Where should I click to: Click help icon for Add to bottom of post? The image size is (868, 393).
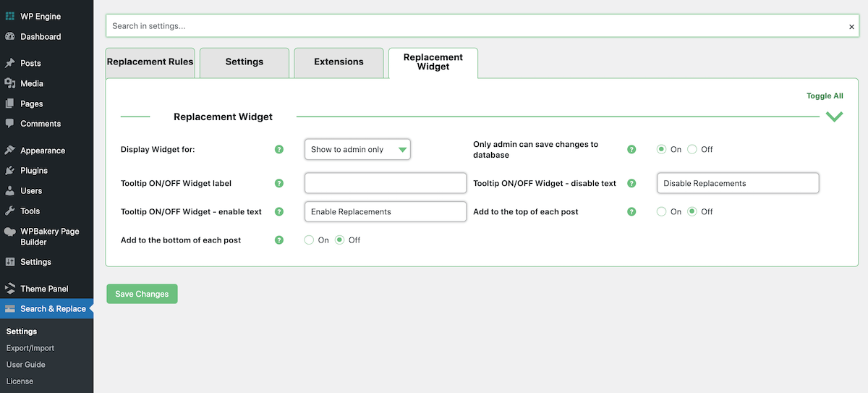(x=279, y=240)
